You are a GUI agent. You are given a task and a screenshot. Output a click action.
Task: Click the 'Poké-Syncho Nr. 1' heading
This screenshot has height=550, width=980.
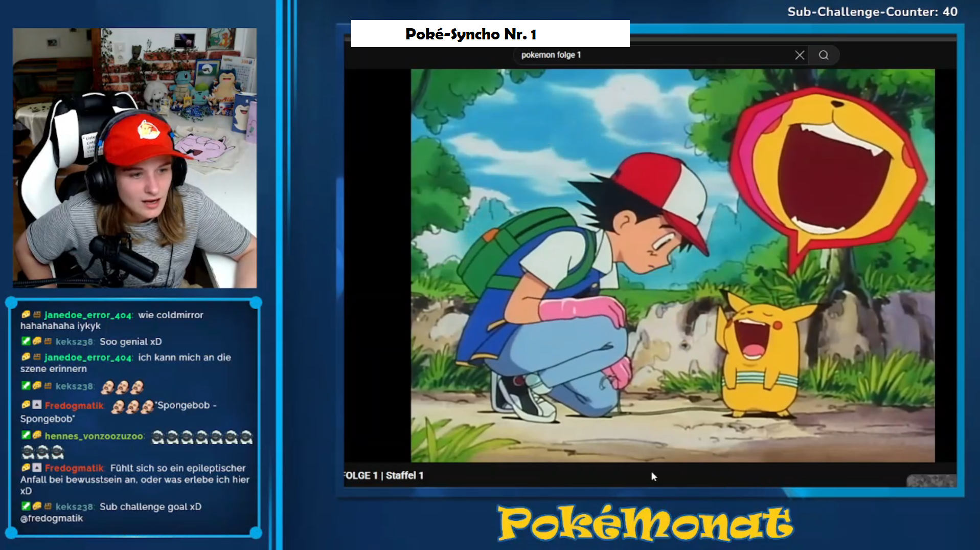pyautogui.click(x=471, y=34)
